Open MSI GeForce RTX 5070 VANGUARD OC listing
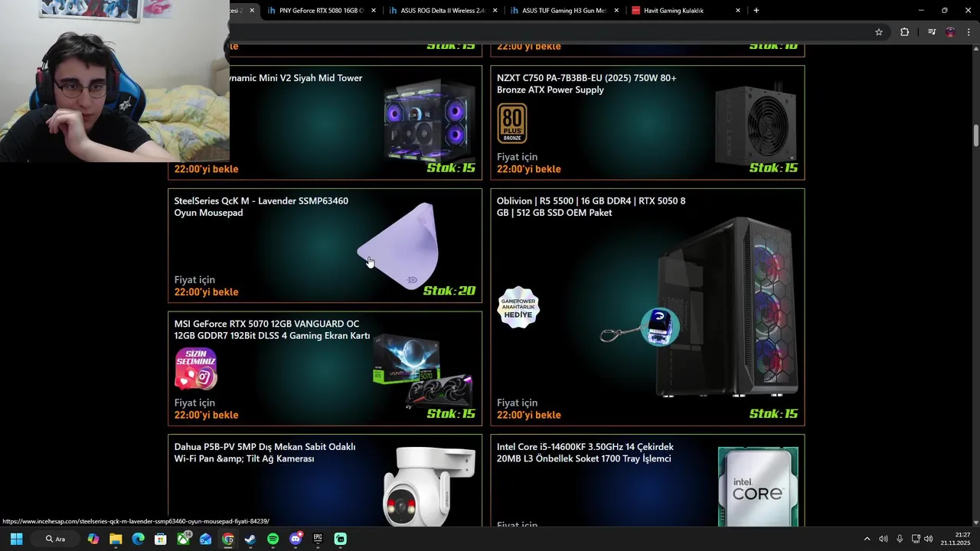 click(272, 330)
